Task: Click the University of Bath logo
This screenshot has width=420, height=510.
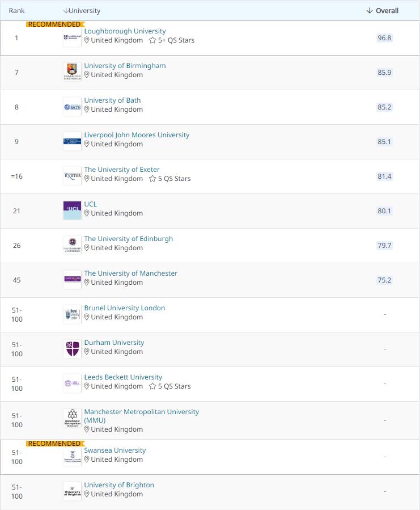Action: (x=73, y=107)
